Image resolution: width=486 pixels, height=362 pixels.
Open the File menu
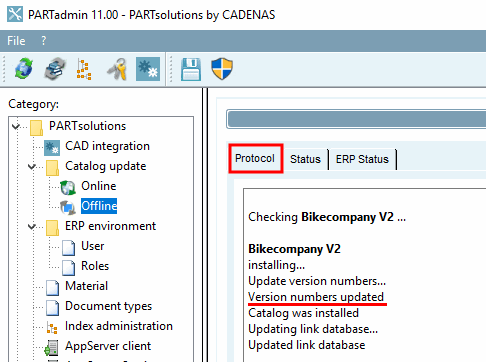[16, 41]
